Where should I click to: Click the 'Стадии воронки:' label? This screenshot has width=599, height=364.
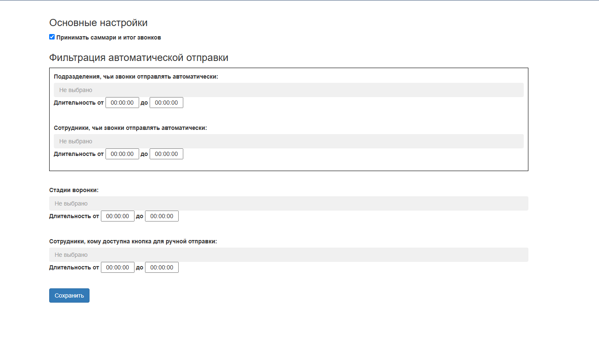pyautogui.click(x=74, y=190)
